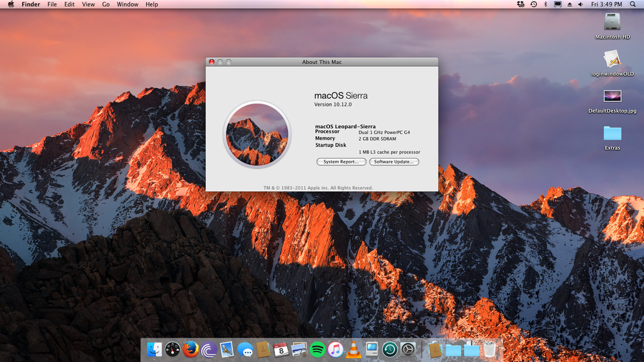Open the Trash in the Dock
The height and width of the screenshot is (362, 644).
(x=489, y=349)
